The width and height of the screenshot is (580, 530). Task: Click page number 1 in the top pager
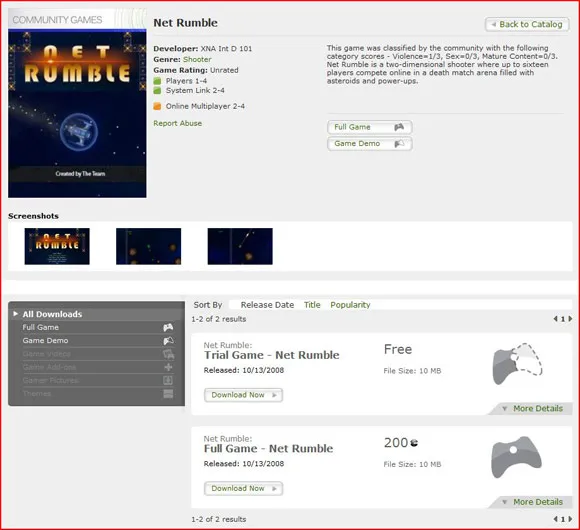pos(563,319)
